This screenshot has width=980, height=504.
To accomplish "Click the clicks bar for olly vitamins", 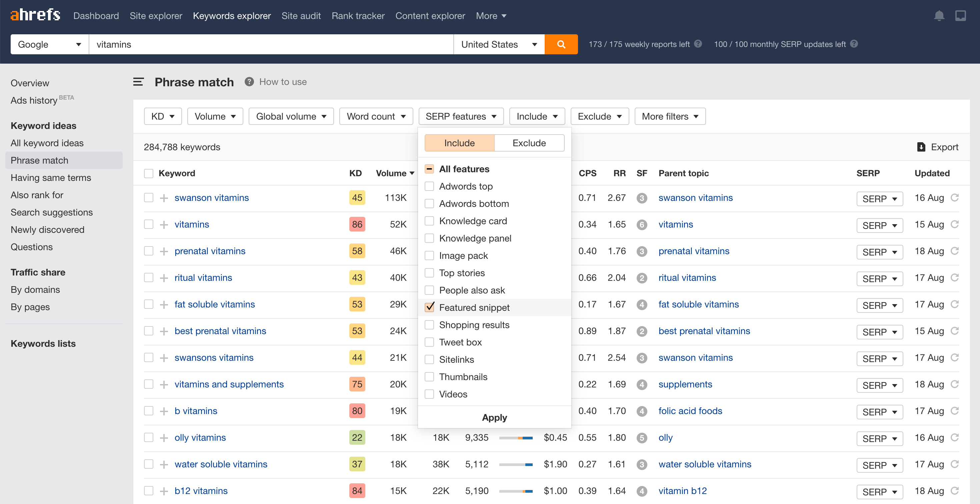I will coord(515,438).
